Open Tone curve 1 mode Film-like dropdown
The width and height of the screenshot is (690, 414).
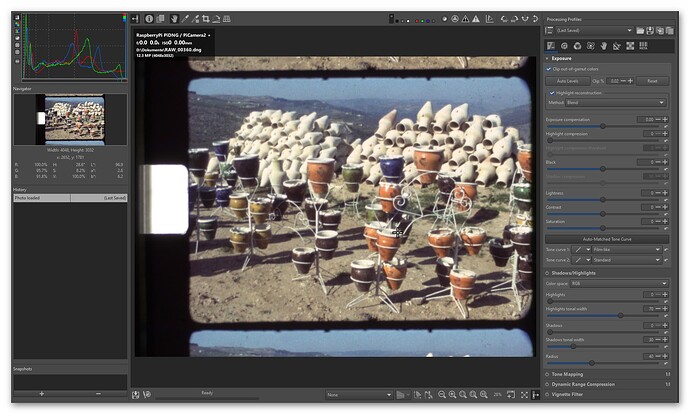[x=627, y=249]
